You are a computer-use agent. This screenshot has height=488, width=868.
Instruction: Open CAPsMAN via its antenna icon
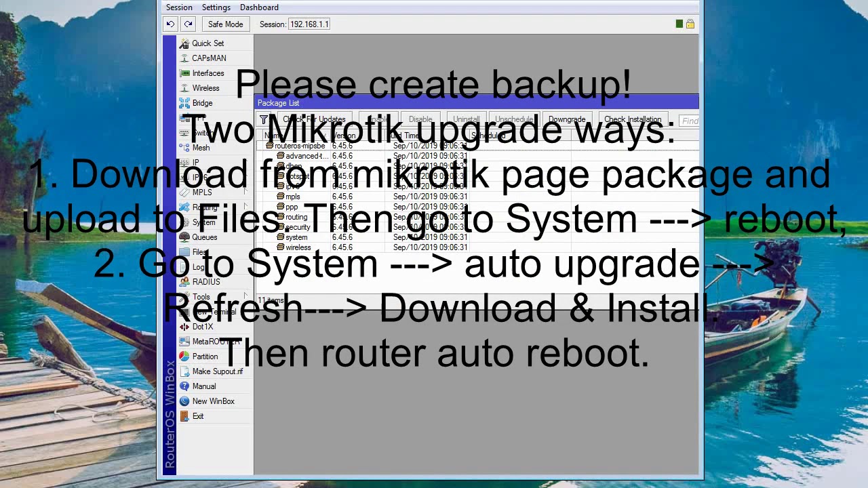pos(184,58)
